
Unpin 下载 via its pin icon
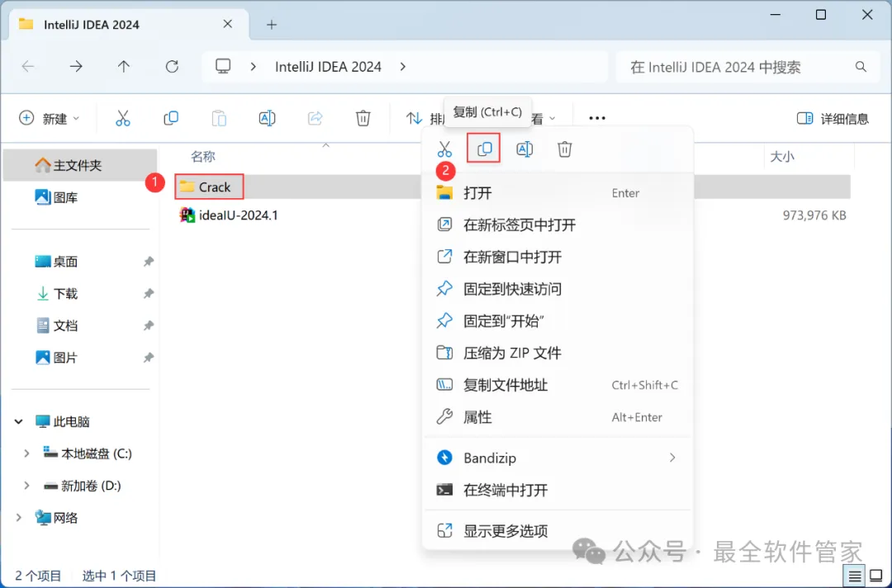coord(149,293)
